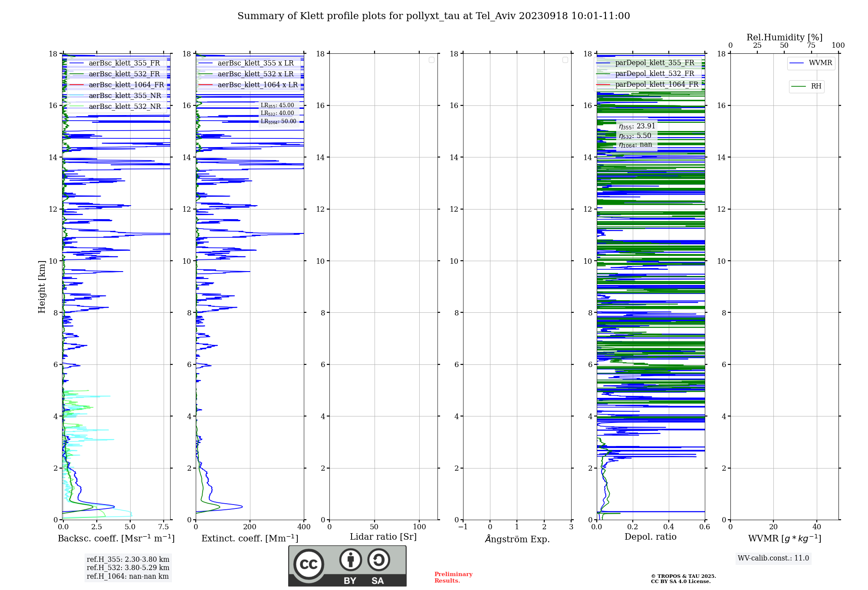Click the WV-calib.const.: 11.0 label
Image resolution: width=868 pixels, height=590 pixels.
tap(773, 558)
